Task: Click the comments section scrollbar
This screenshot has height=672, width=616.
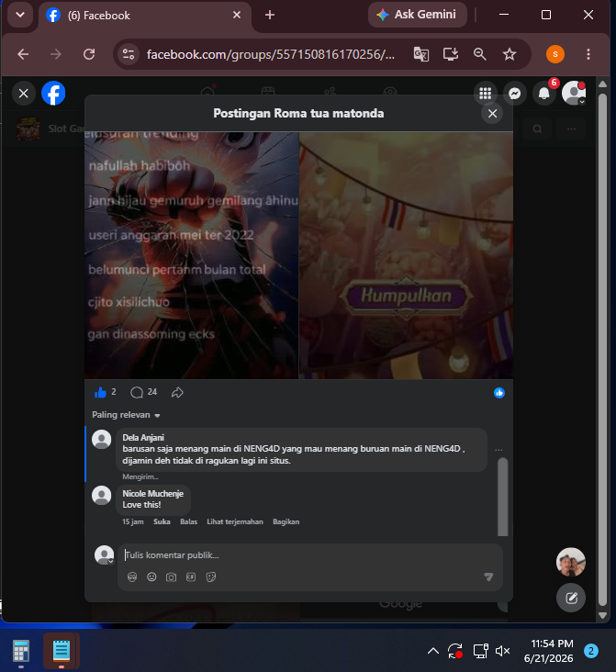Action: [502, 497]
